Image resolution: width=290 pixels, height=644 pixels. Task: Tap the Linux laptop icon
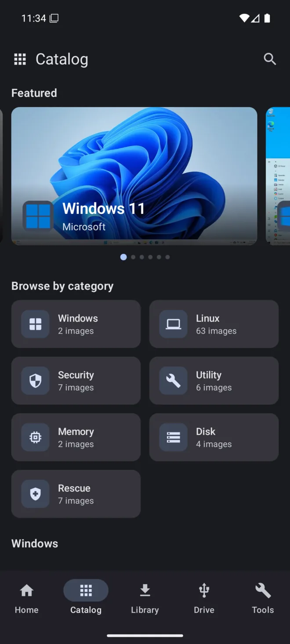click(x=174, y=324)
